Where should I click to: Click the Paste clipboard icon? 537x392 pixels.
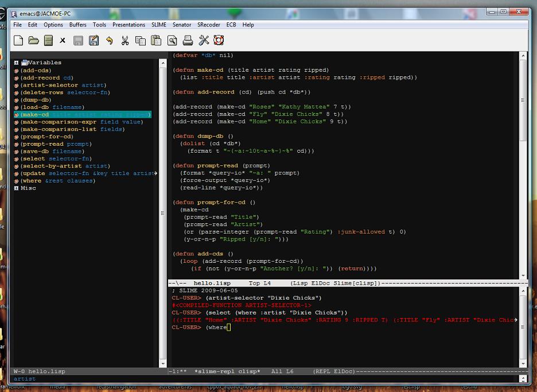tap(156, 40)
